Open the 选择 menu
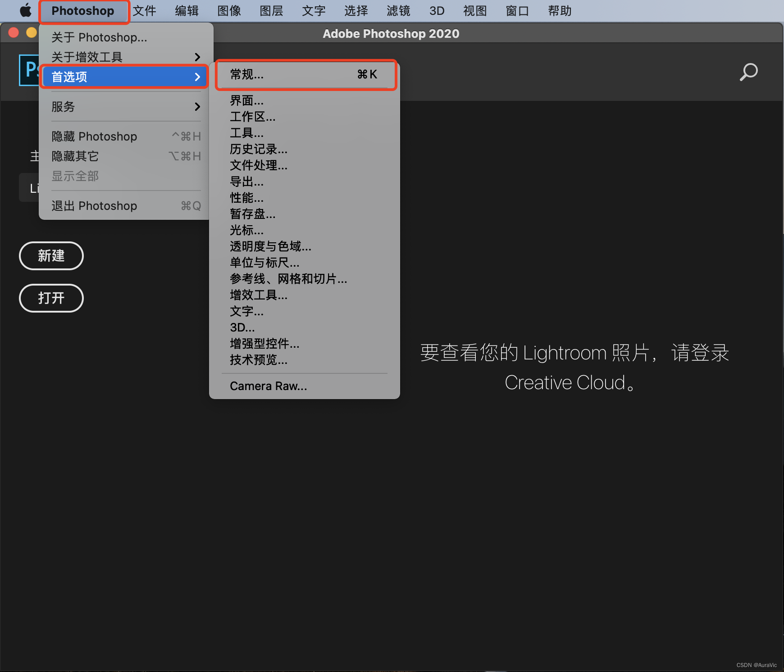The width and height of the screenshot is (784, 672). tap(356, 11)
